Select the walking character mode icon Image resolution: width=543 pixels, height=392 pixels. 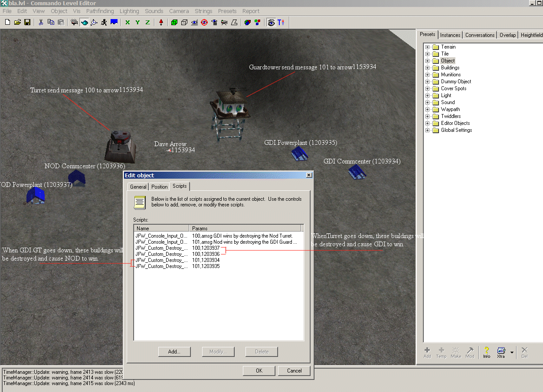pos(104,22)
